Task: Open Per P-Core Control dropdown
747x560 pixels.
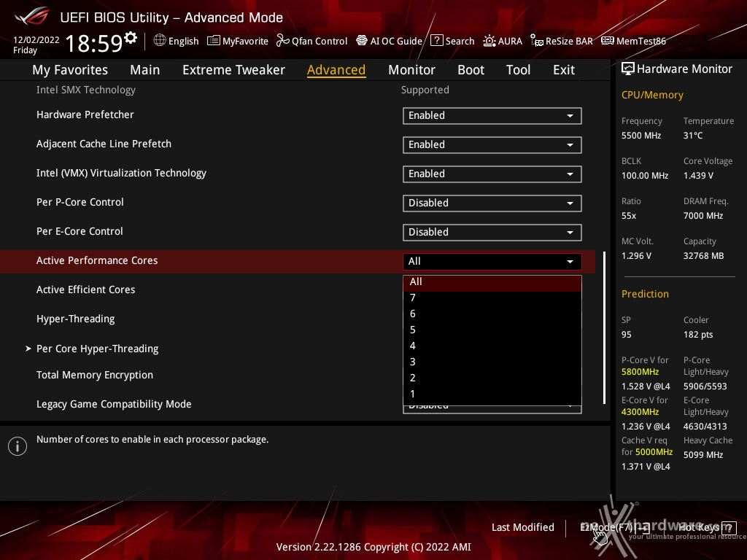Action: [x=492, y=203]
